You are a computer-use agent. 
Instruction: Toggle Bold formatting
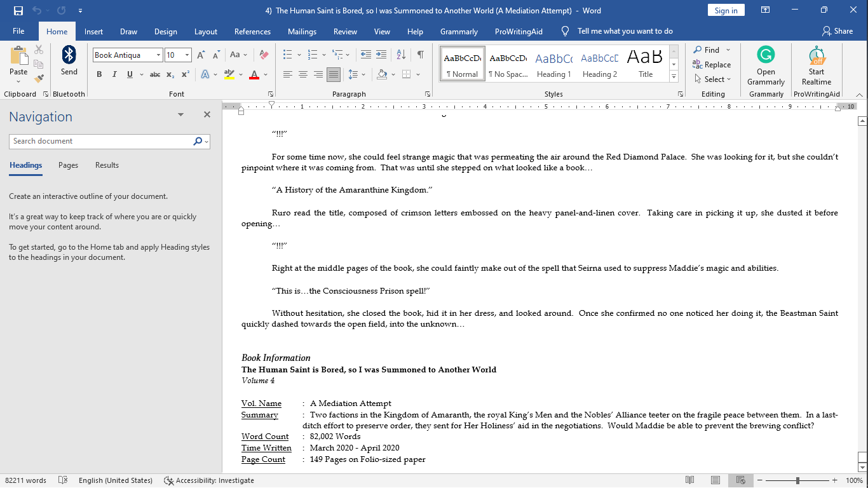[99, 74]
